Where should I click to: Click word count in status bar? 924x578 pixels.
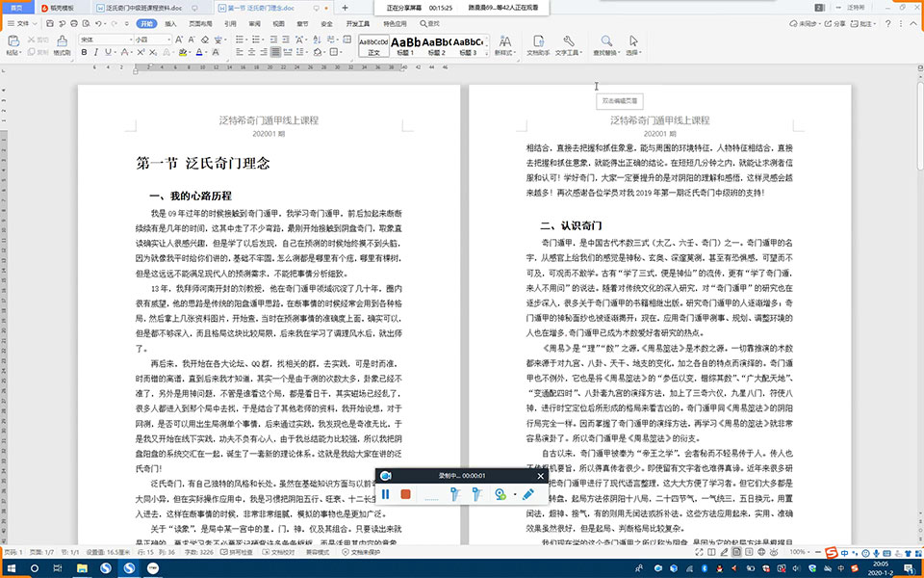pyautogui.click(x=199, y=552)
